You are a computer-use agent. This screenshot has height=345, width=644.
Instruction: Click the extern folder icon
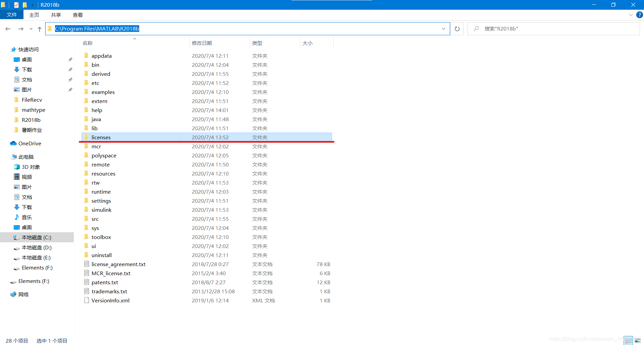86,101
